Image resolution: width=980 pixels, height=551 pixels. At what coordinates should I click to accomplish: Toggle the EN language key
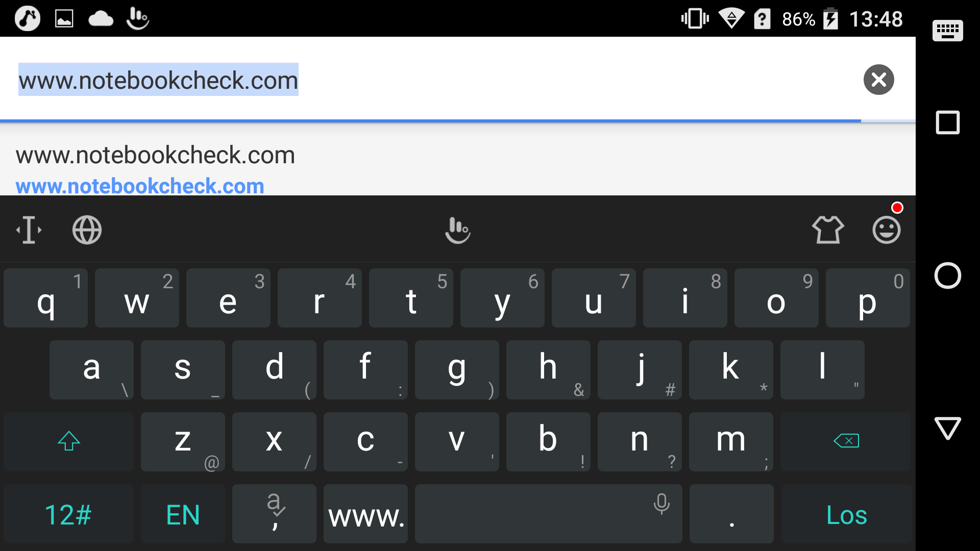coord(183,514)
